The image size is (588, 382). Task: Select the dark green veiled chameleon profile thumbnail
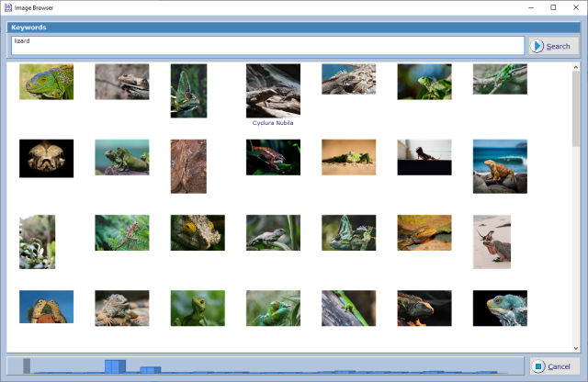pyautogui.click(x=349, y=233)
